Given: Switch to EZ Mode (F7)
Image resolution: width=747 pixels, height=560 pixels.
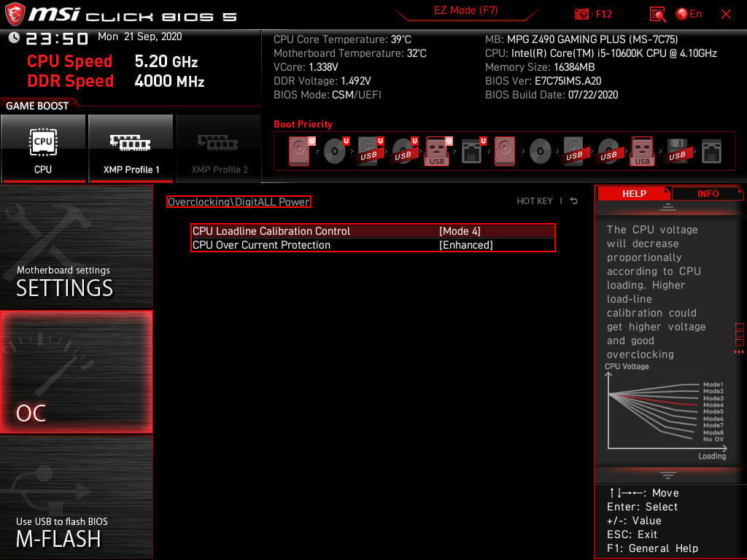Looking at the screenshot, I should (x=466, y=10).
